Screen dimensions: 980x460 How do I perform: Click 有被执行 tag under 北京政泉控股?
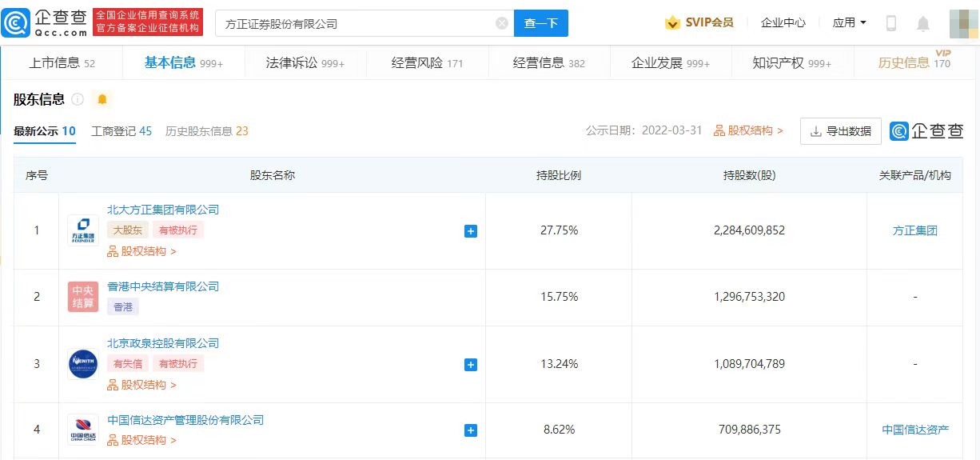pyautogui.click(x=178, y=364)
